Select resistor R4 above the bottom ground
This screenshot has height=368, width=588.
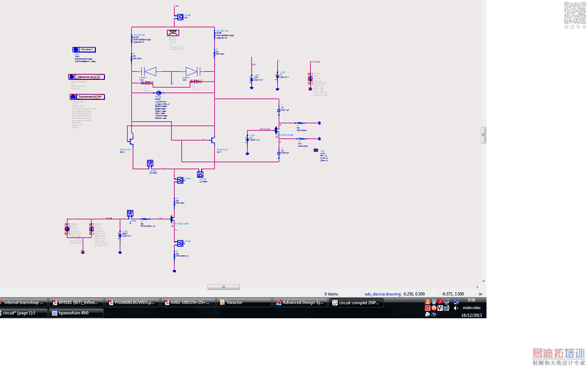174,256
